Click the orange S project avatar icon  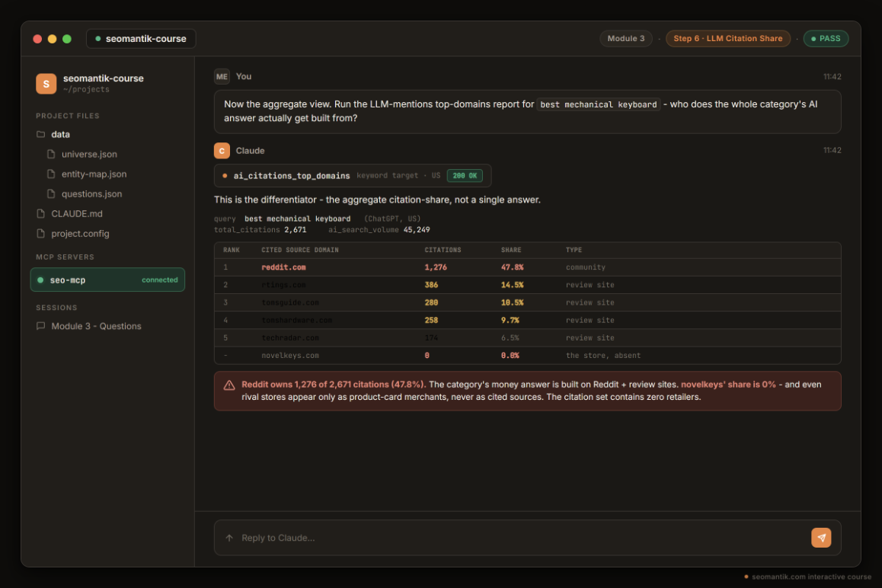coord(46,83)
